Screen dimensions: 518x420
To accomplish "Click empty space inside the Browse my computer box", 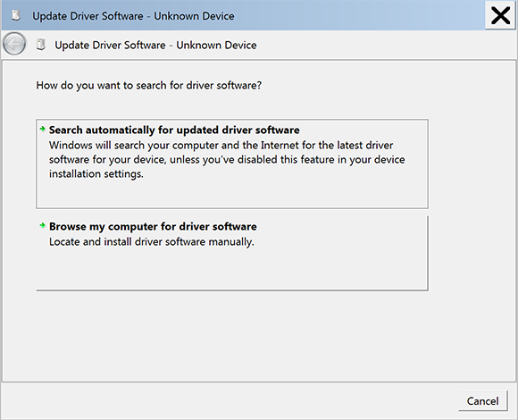I will pos(232,269).
